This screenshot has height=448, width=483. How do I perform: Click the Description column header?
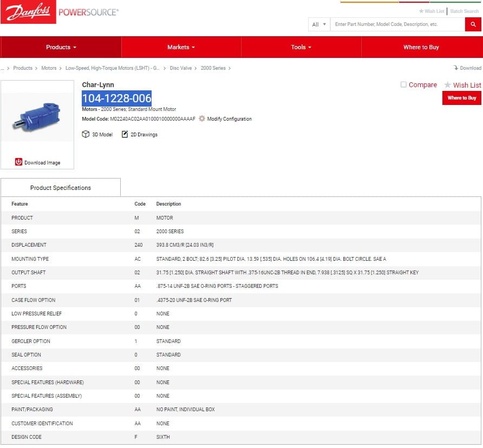[x=168, y=204]
